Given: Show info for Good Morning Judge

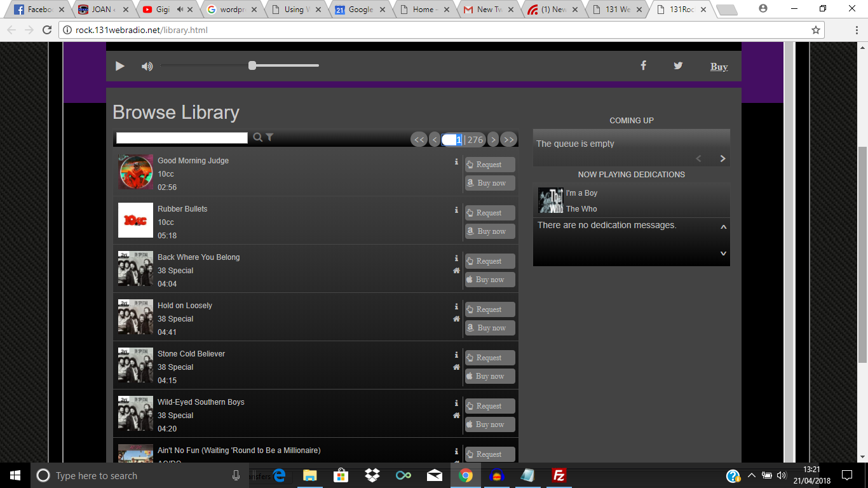Looking at the screenshot, I should tap(456, 162).
